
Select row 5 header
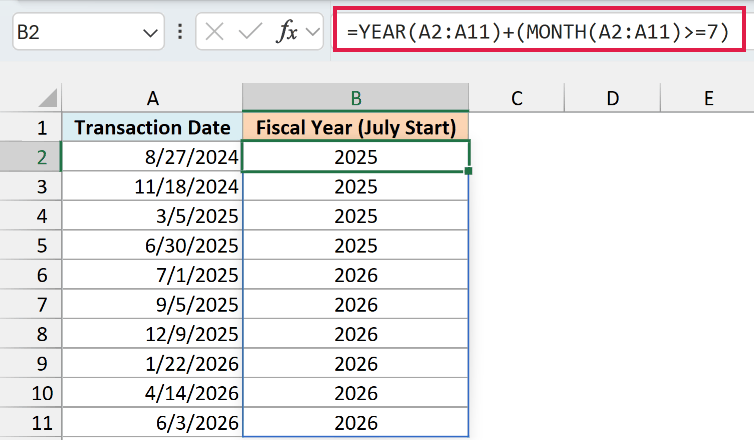[31, 245]
